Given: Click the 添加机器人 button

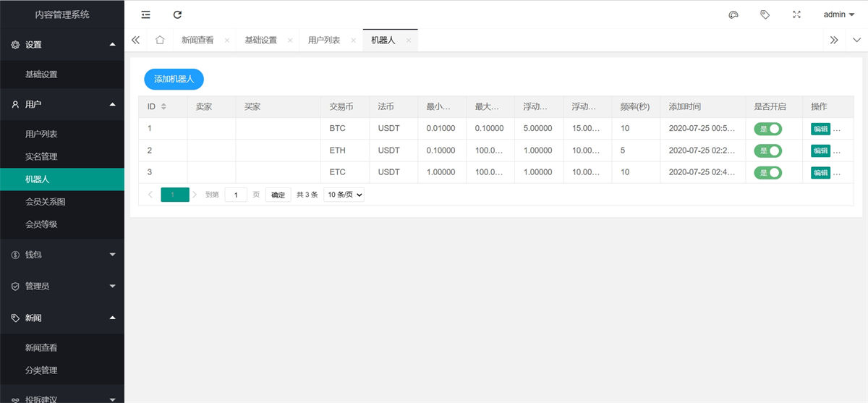Looking at the screenshot, I should pos(174,79).
